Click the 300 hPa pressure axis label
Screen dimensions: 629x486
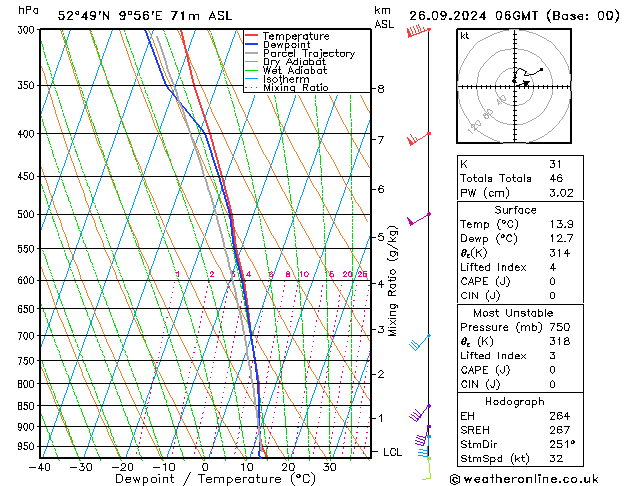pyautogui.click(x=28, y=30)
